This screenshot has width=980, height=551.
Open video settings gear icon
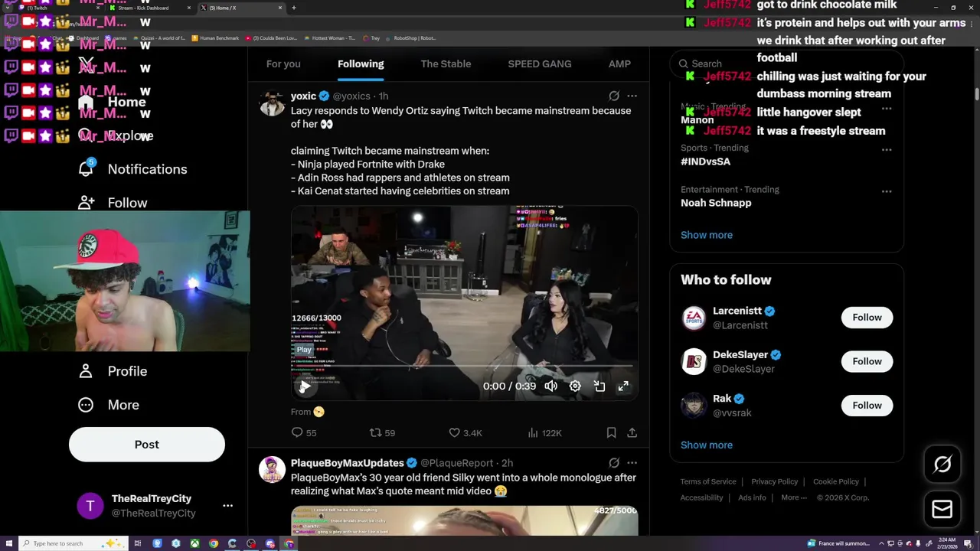575,386
